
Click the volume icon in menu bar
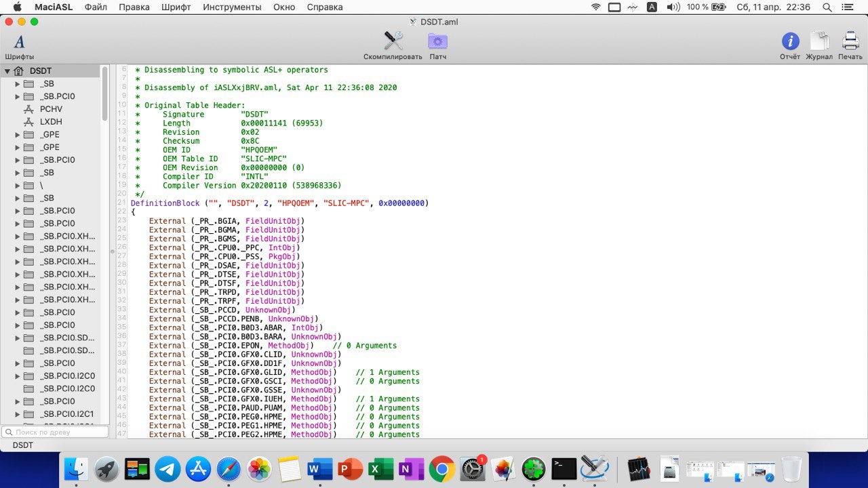click(673, 7)
